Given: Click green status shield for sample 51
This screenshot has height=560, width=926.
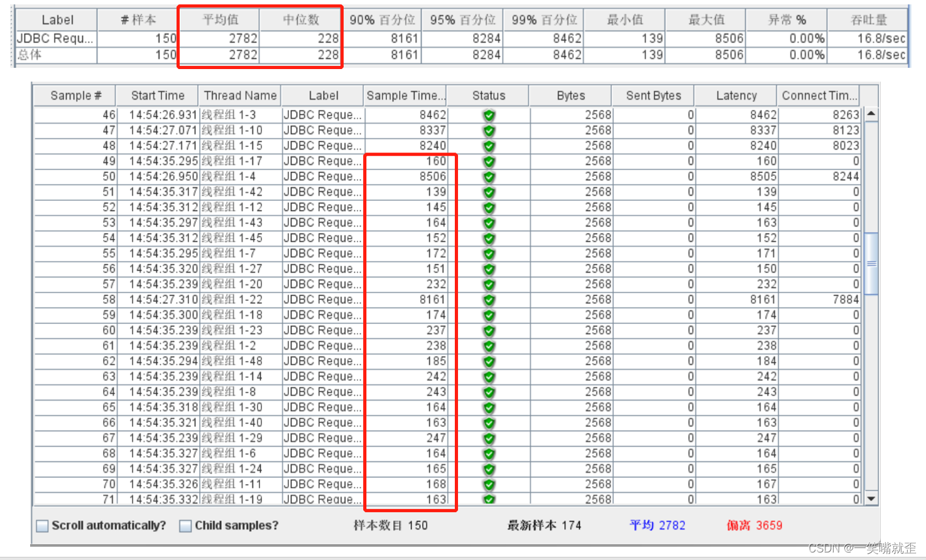Looking at the screenshot, I should tap(489, 192).
